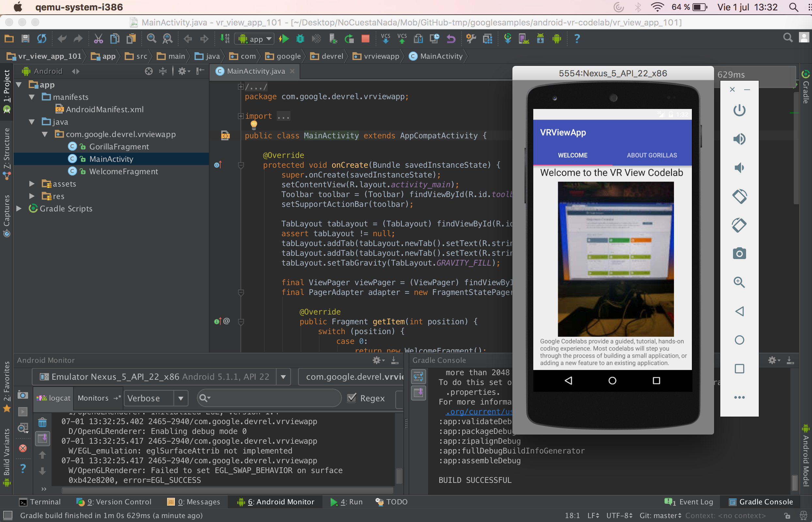The width and height of the screenshot is (812, 522).
Task: Toggle the Captures side tool window
Action: click(x=7, y=216)
